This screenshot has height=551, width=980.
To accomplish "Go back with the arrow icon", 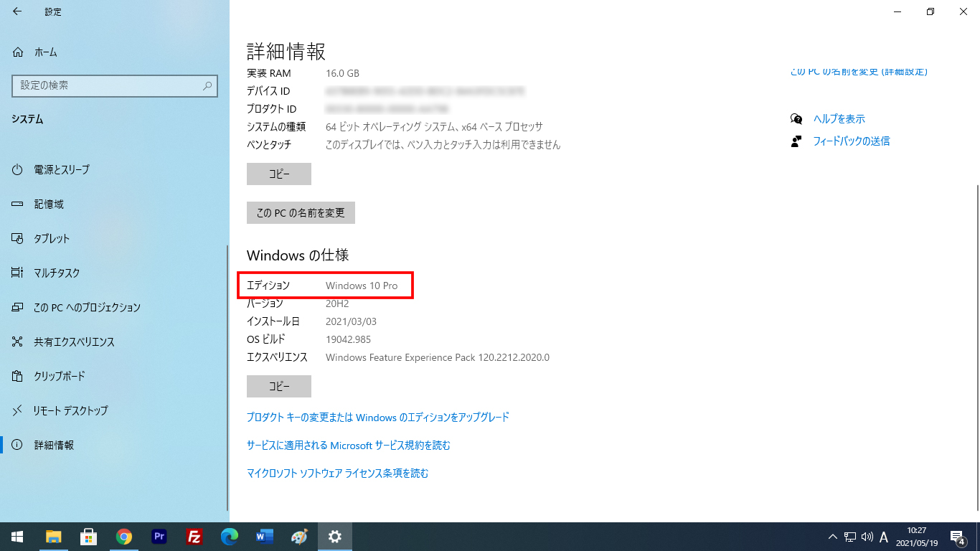I will pos(17,11).
